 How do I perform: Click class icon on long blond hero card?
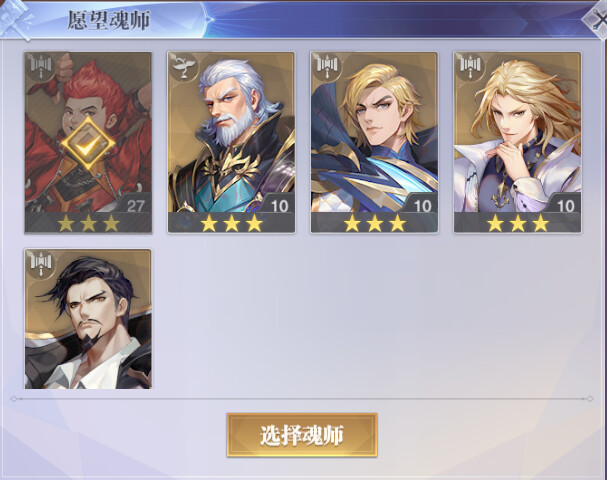tap(470, 67)
